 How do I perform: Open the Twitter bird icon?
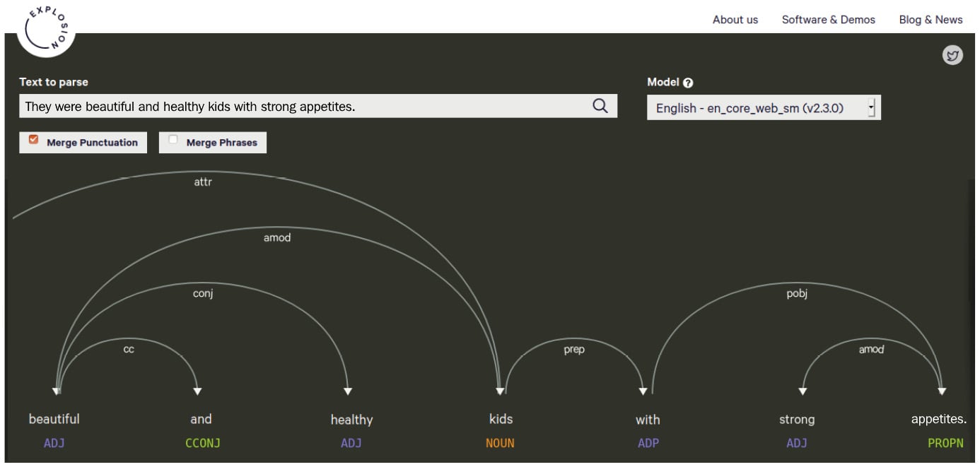pyautogui.click(x=952, y=55)
